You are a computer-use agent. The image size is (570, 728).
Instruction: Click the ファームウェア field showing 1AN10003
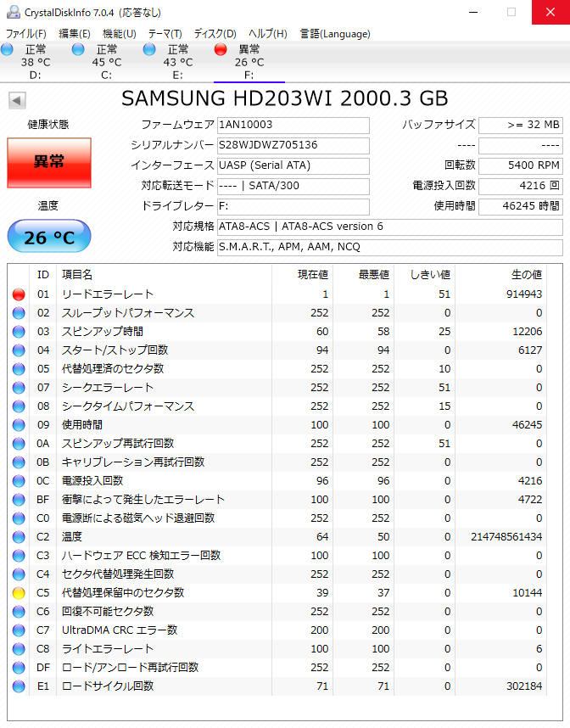[293, 125]
